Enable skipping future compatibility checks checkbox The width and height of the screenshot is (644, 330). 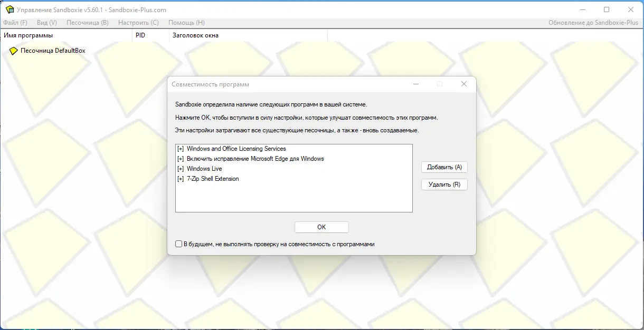click(x=179, y=244)
